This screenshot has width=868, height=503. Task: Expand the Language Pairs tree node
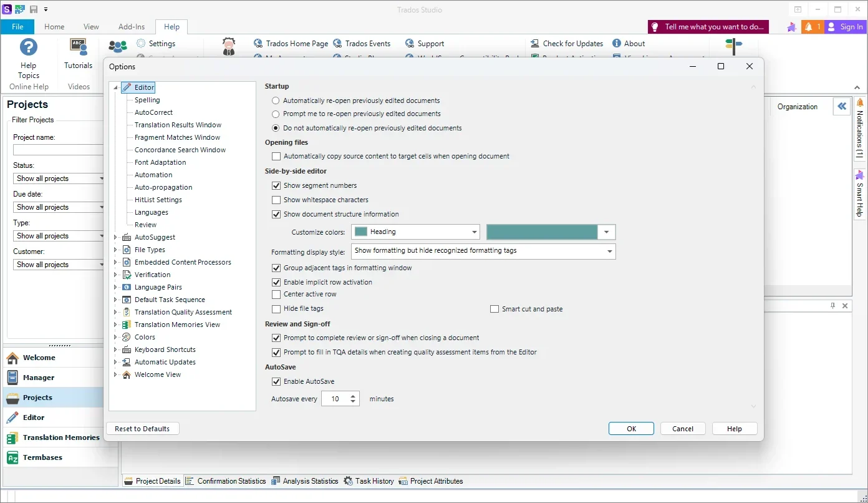(x=115, y=287)
